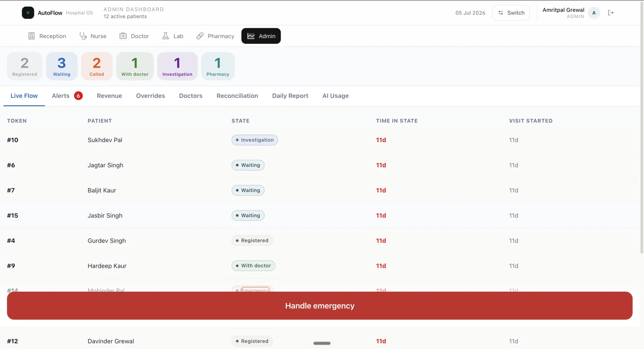This screenshot has height=349, width=644.
Task: Select patient name Jasbir Singh
Action: 105,215
